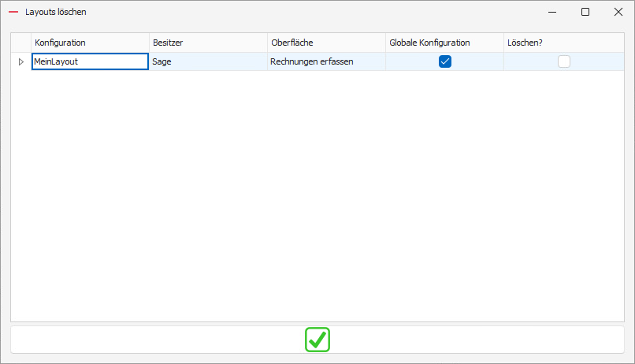
Task: Close the Layouts löschen dialog
Action: (618, 12)
